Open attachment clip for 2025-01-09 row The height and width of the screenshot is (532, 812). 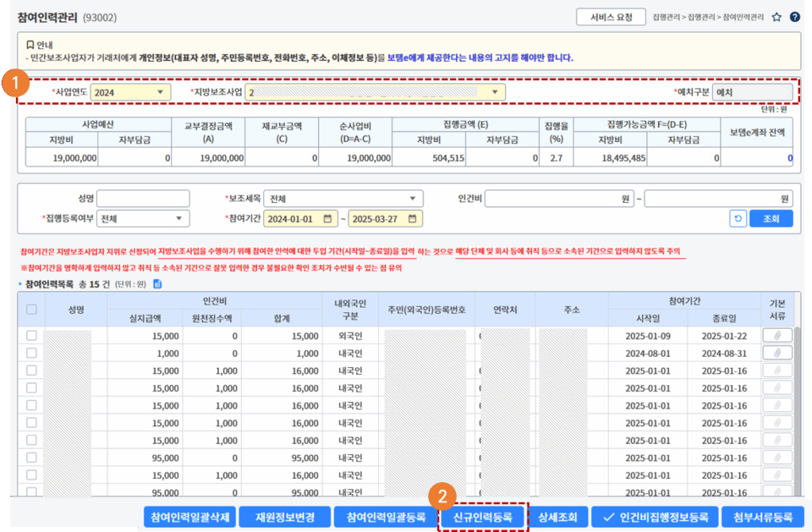(x=777, y=335)
